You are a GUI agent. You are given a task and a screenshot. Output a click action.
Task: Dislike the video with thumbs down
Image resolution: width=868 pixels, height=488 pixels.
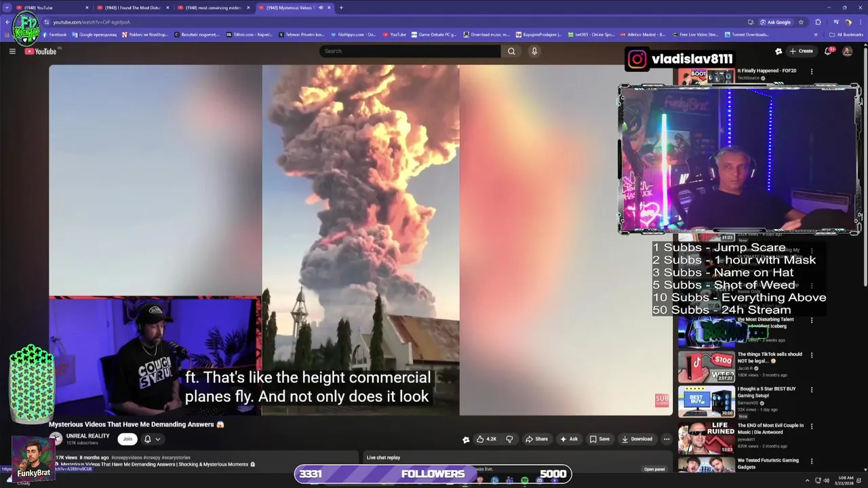tap(509, 439)
